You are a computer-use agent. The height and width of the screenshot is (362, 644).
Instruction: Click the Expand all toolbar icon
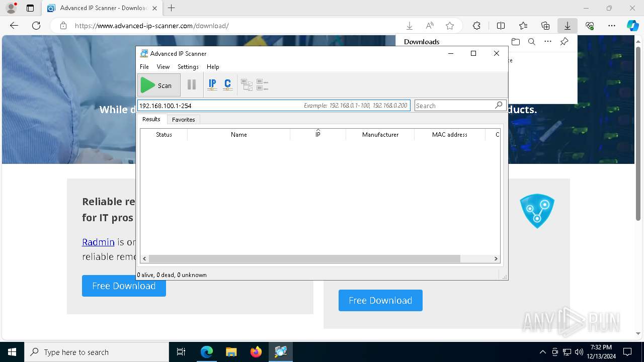[247, 85]
